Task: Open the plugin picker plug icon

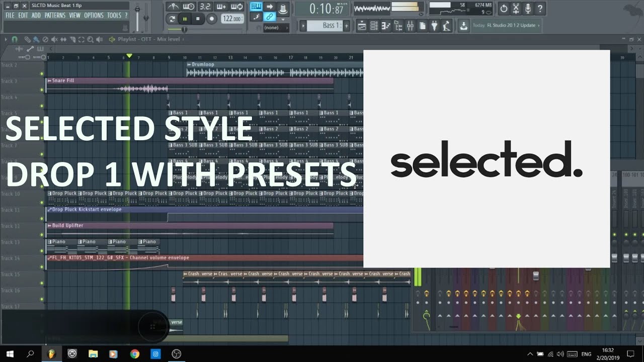Action: pyautogui.click(x=434, y=26)
